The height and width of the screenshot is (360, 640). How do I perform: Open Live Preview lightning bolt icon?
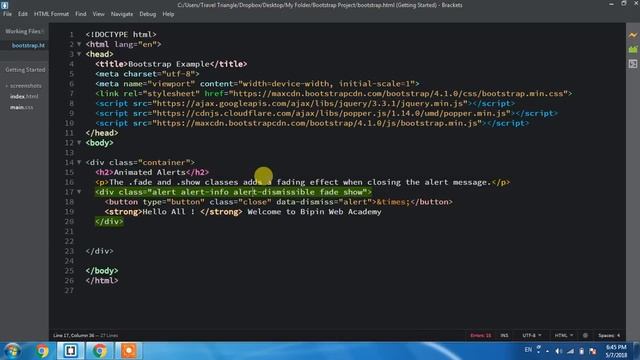pos(633,35)
